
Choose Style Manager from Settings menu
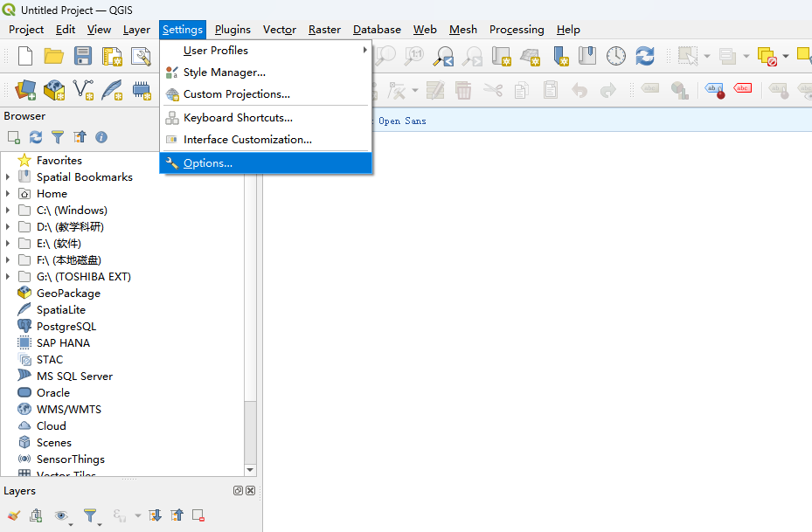(x=266, y=73)
